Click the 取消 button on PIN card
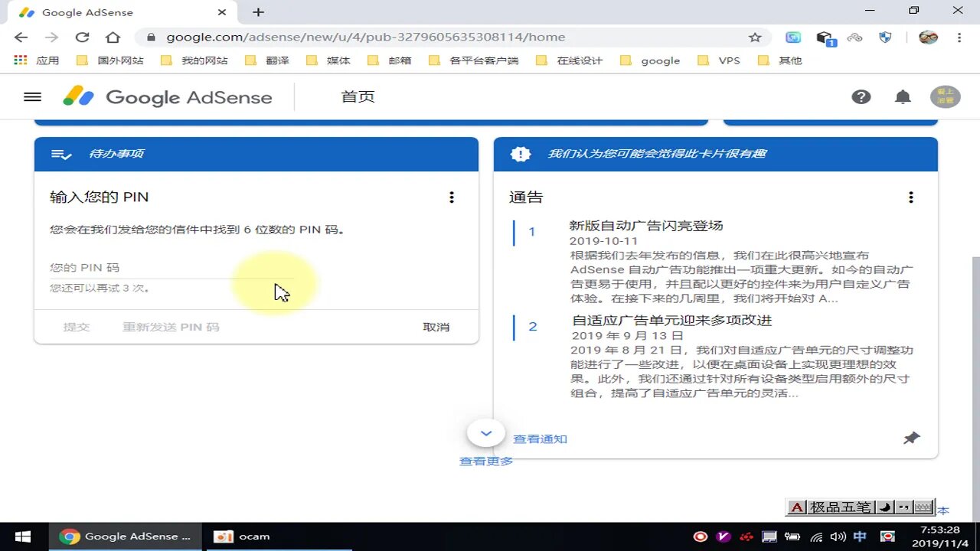The image size is (980, 551). click(436, 327)
